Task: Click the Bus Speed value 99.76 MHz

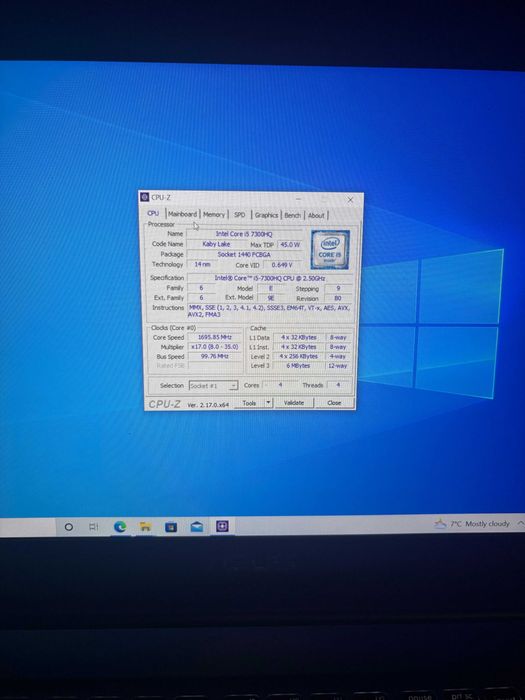Action: coord(215,356)
